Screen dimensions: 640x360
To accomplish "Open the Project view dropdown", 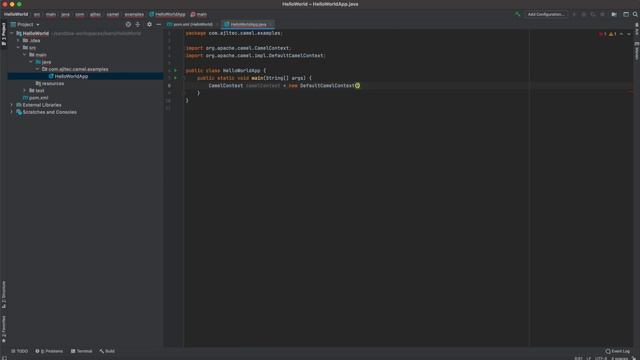I will pyautogui.click(x=25, y=24).
